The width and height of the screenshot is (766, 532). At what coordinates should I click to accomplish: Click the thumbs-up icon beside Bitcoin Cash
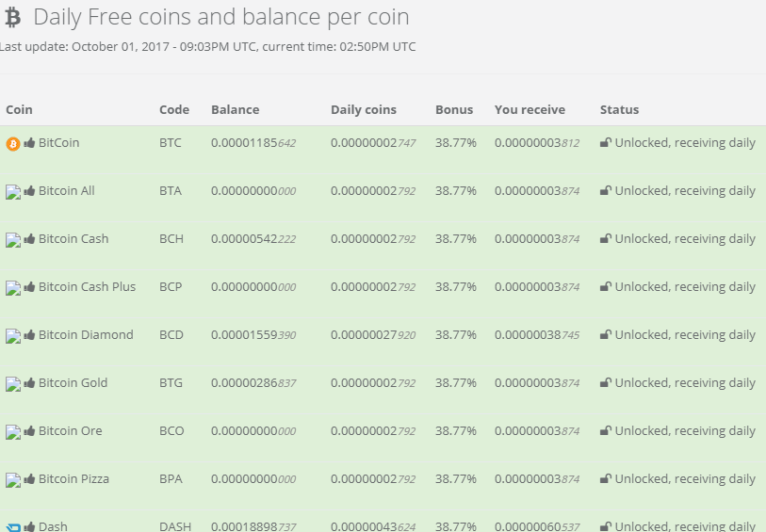29,238
